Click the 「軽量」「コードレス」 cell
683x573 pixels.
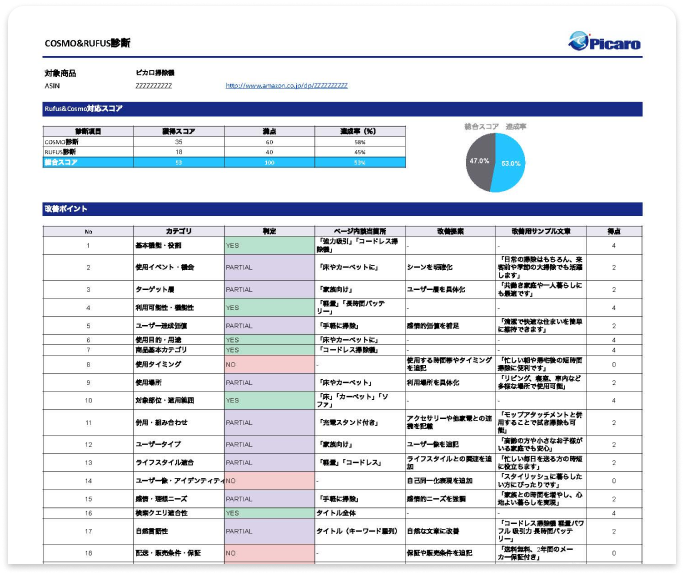360,462
